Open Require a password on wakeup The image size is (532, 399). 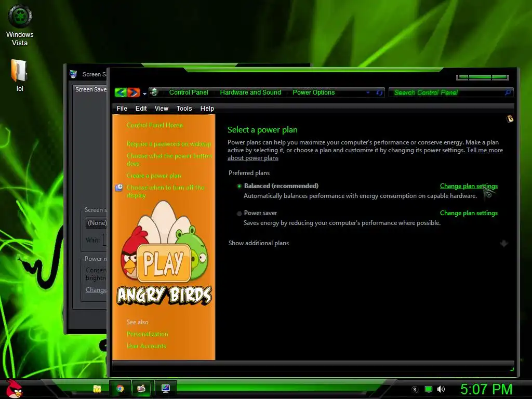click(169, 144)
